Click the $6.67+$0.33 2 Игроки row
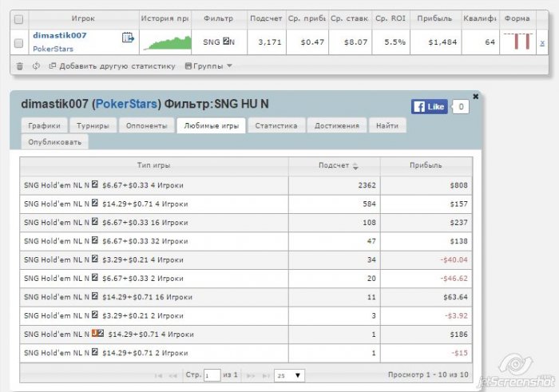 pyautogui.click(x=246, y=279)
